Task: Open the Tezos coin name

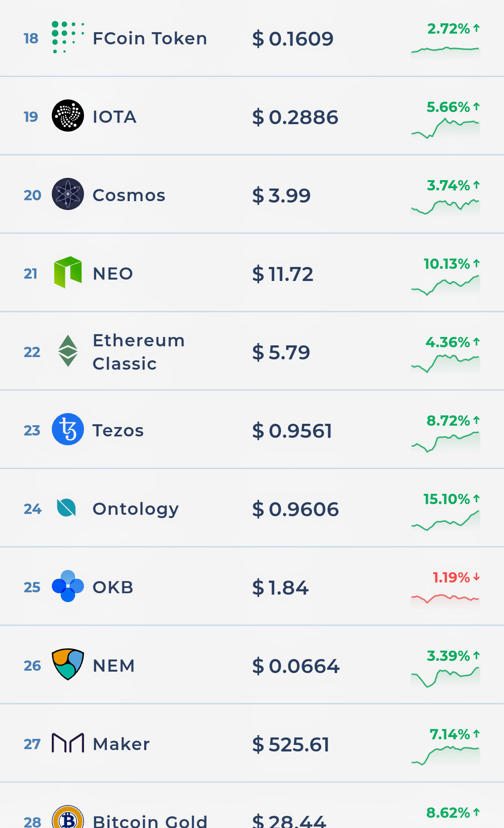Action: pyautogui.click(x=118, y=430)
